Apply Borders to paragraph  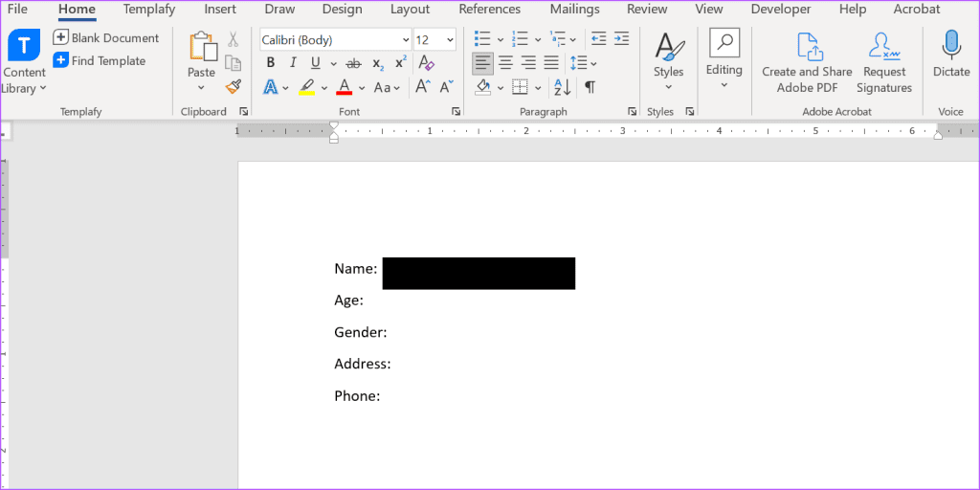coord(520,87)
